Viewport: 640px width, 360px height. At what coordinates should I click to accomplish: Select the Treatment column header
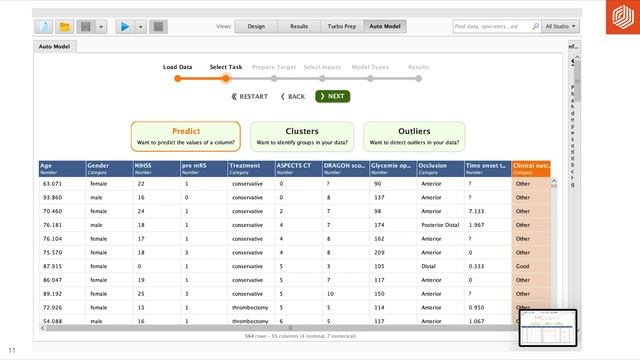(251, 169)
